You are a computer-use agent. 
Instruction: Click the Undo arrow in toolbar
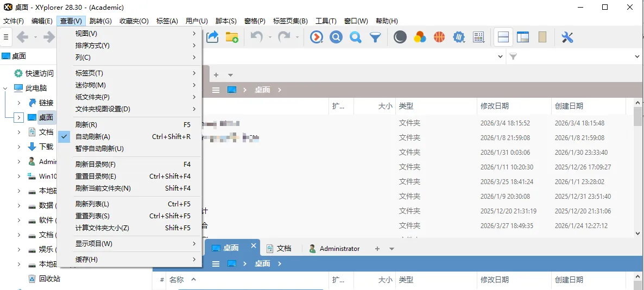(256, 37)
